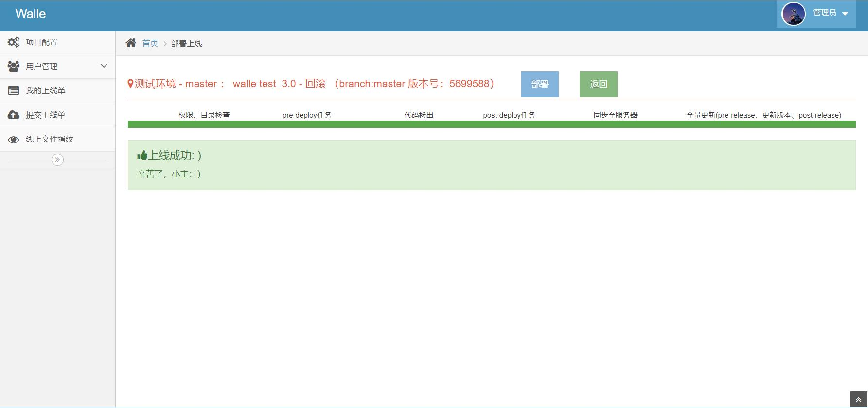Open 线上文件指纹 in sidebar
868x408 pixels.
pos(57,139)
